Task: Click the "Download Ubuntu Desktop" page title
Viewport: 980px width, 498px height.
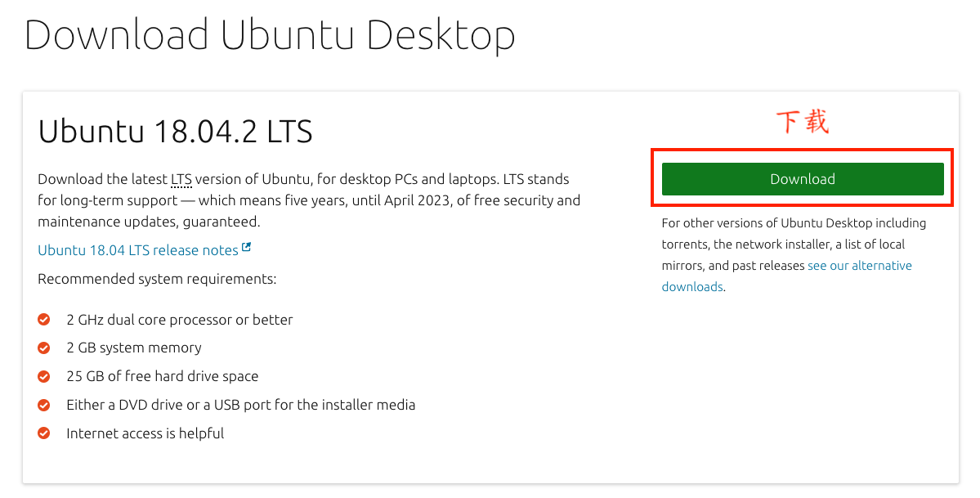Action: (x=270, y=35)
